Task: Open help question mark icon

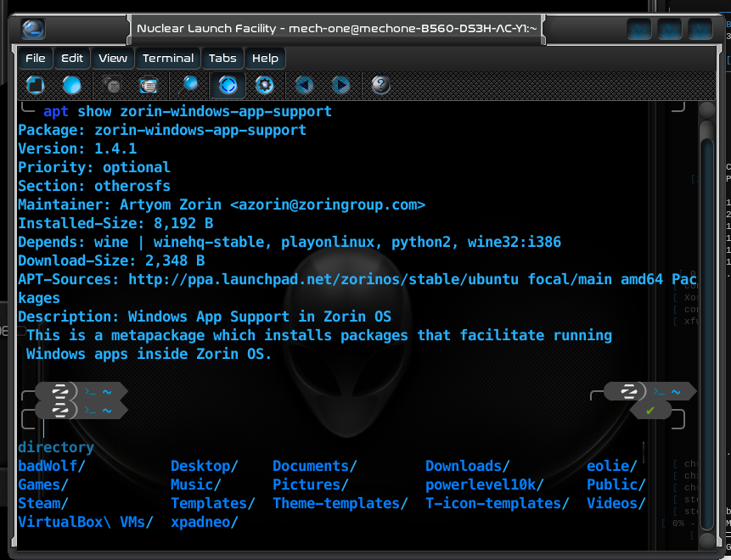Action: coord(380,85)
